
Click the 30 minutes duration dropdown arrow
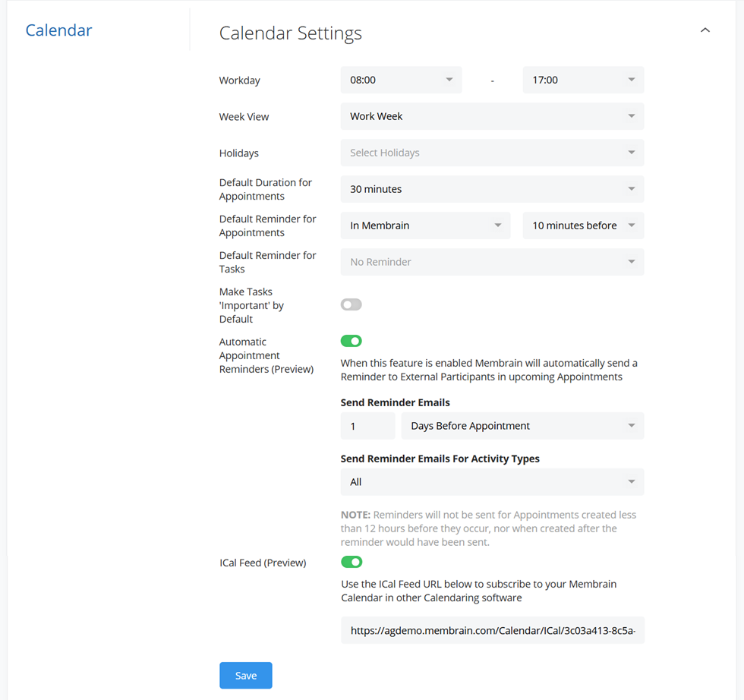(632, 189)
